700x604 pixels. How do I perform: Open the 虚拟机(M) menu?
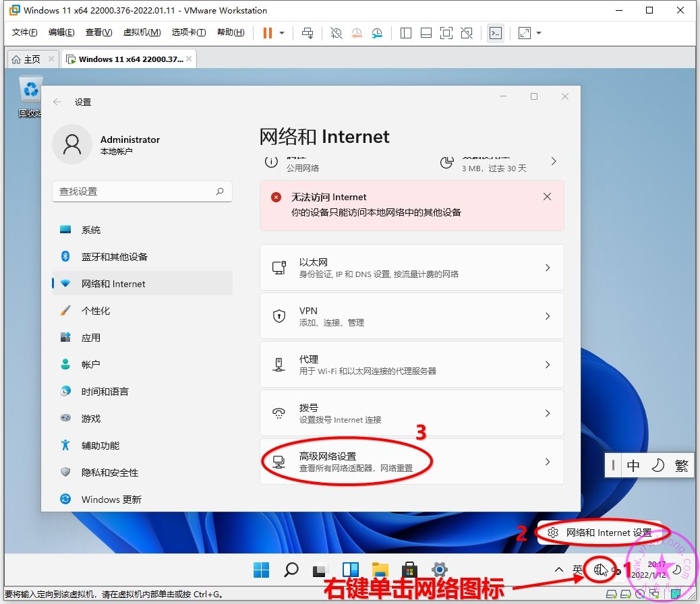tap(142, 32)
